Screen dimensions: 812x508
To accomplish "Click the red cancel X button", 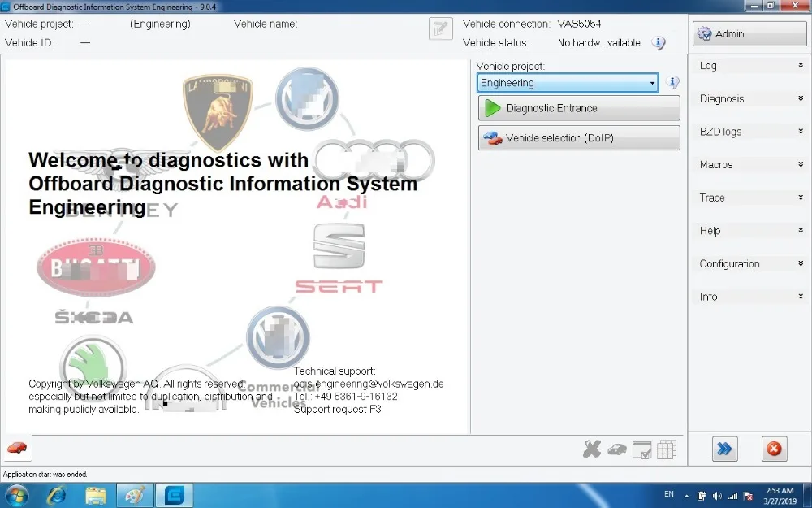I will (x=774, y=449).
